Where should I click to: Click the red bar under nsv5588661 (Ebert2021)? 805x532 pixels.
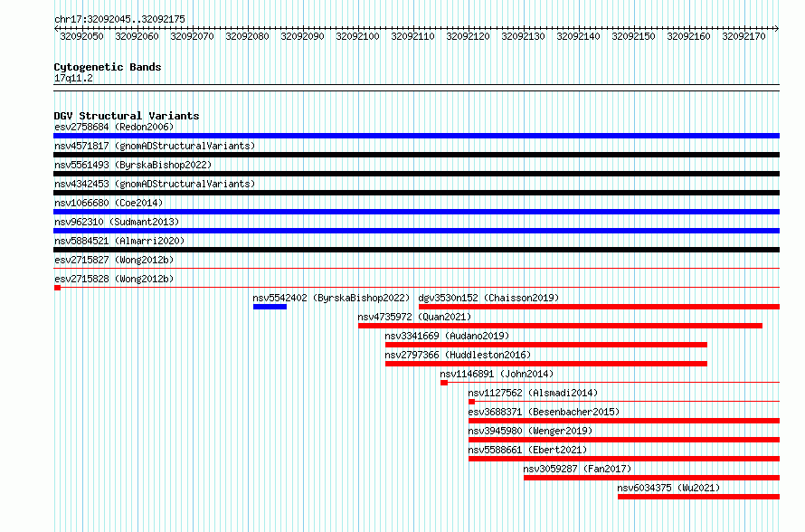pyautogui.click(x=624, y=459)
